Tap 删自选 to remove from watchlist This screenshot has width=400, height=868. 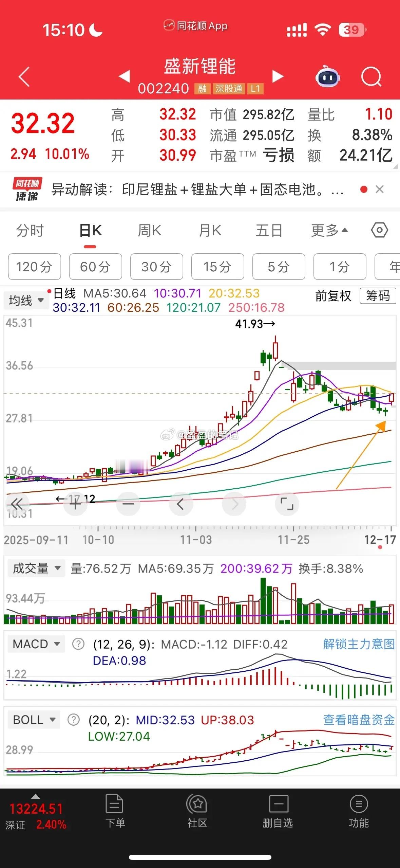pyautogui.click(x=278, y=811)
